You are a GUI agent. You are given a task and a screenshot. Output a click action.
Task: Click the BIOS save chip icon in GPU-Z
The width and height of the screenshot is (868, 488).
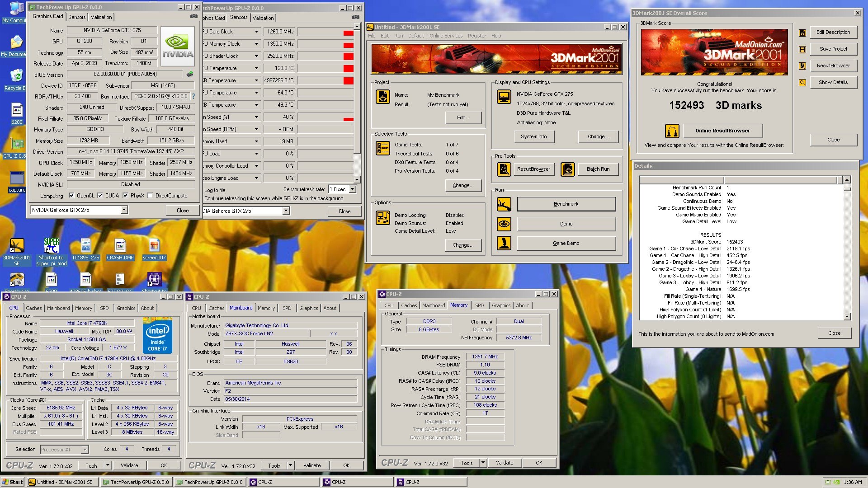[190, 74]
